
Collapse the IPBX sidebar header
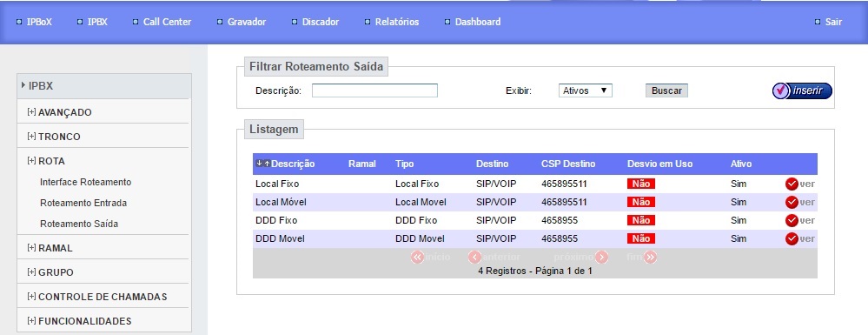coord(104,86)
